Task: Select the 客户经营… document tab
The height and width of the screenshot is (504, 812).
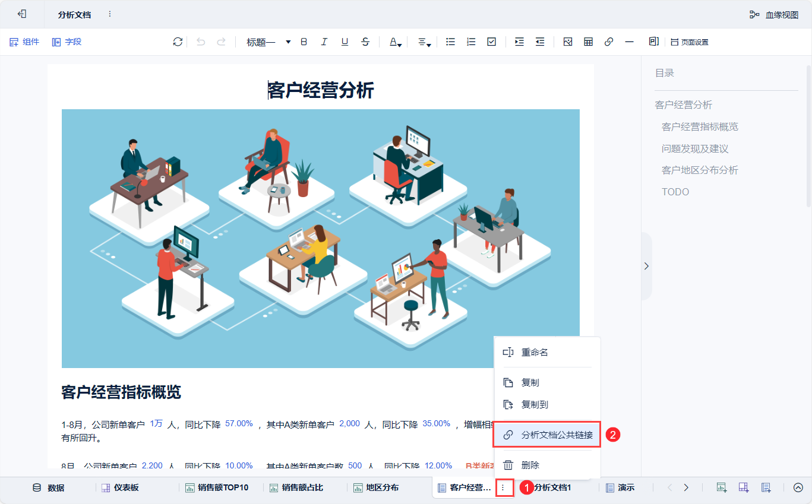Action: click(x=465, y=488)
